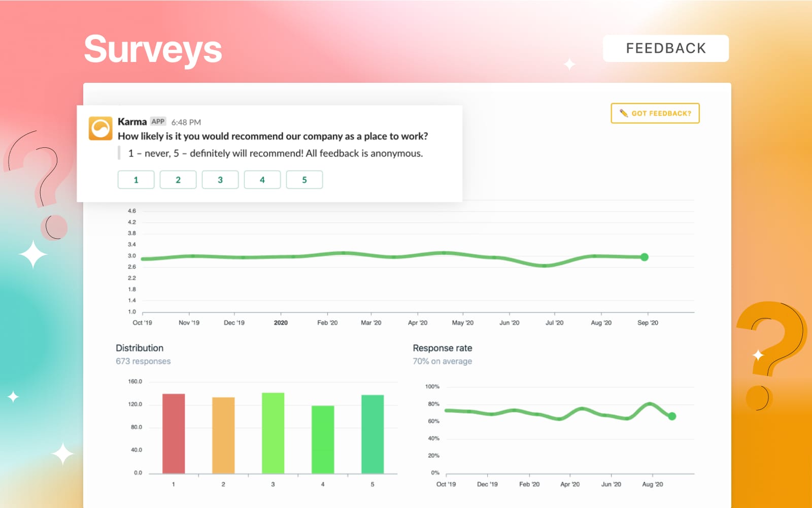
Task: Click the FEEDBACK label button
Action: (x=665, y=48)
